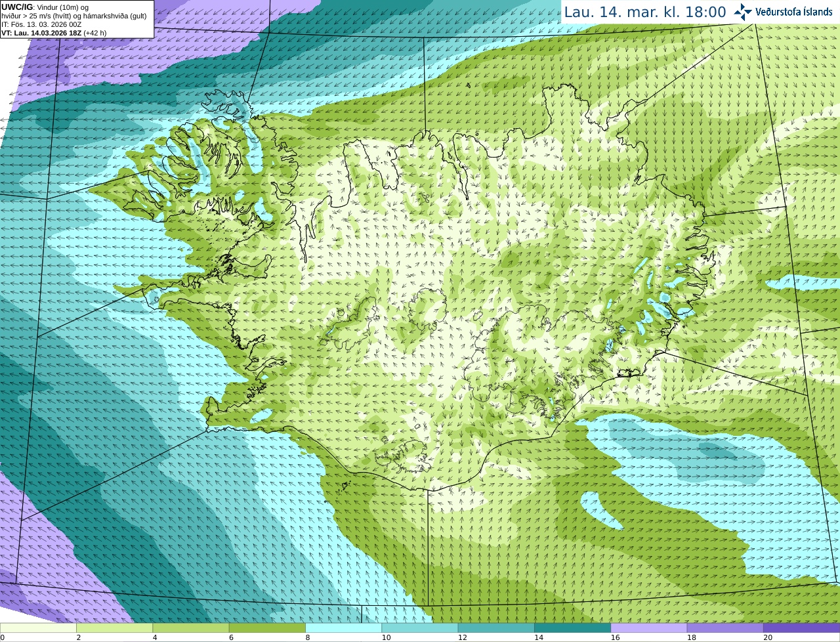Select the 16–18 m/s lavender swatch
This screenshot has width=840, height=642.
pyautogui.click(x=649, y=628)
